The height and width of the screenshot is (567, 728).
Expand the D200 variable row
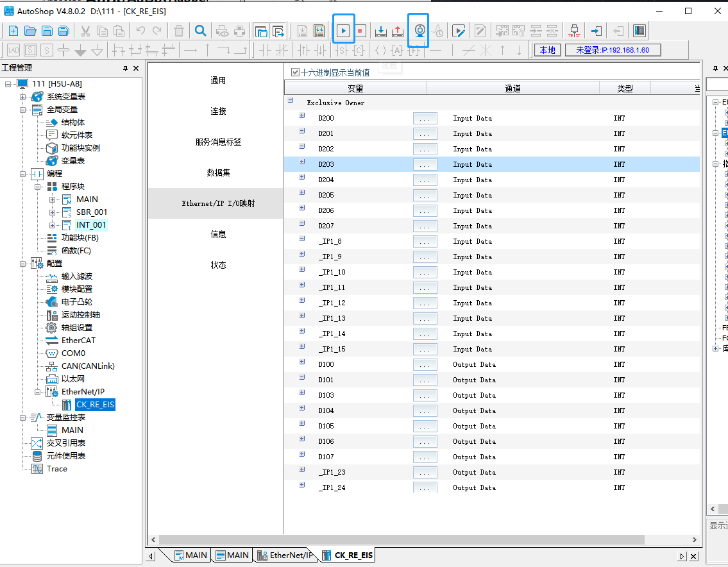point(302,115)
